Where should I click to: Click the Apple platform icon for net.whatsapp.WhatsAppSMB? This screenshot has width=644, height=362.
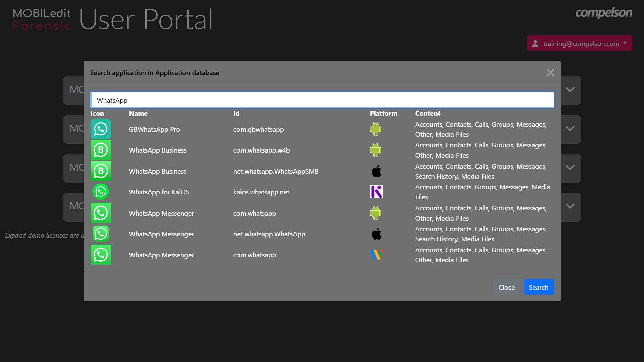click(376, 171)
